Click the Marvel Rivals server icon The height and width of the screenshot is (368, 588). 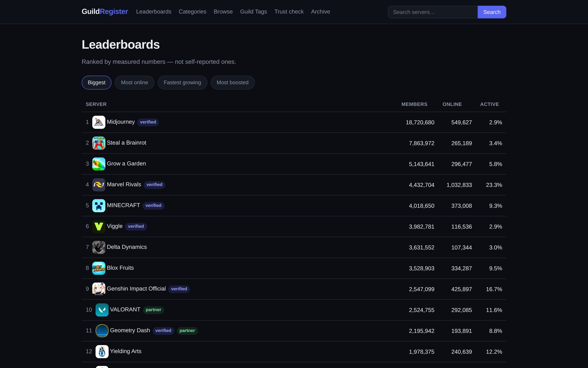pyautogui.click(x=99, y=185)
